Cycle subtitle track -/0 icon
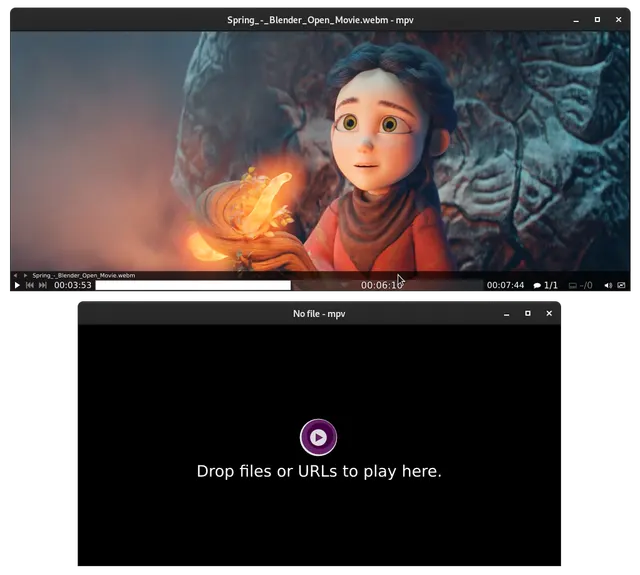640x575 pixels. click(x=580, y=285)
